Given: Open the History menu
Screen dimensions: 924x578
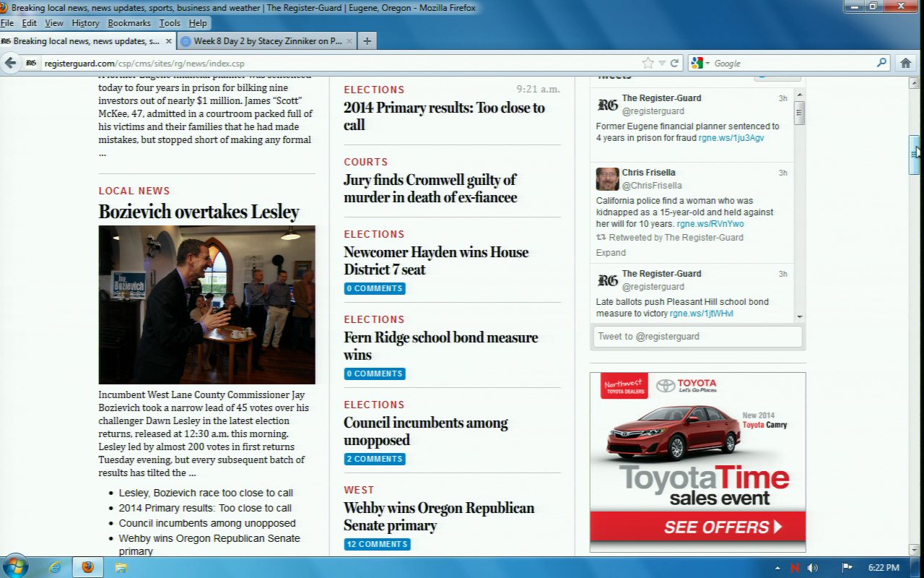Looking at the screenshot, I should click(x=85, y=23).
